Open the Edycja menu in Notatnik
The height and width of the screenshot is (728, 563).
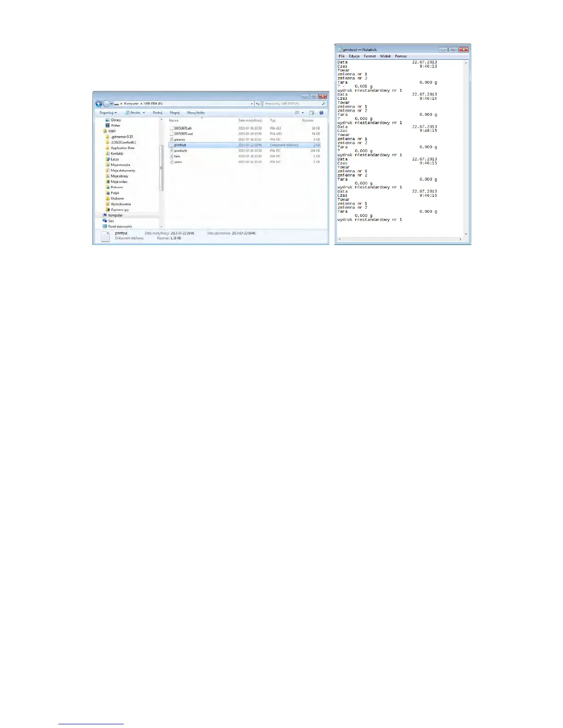click(354, 56)
